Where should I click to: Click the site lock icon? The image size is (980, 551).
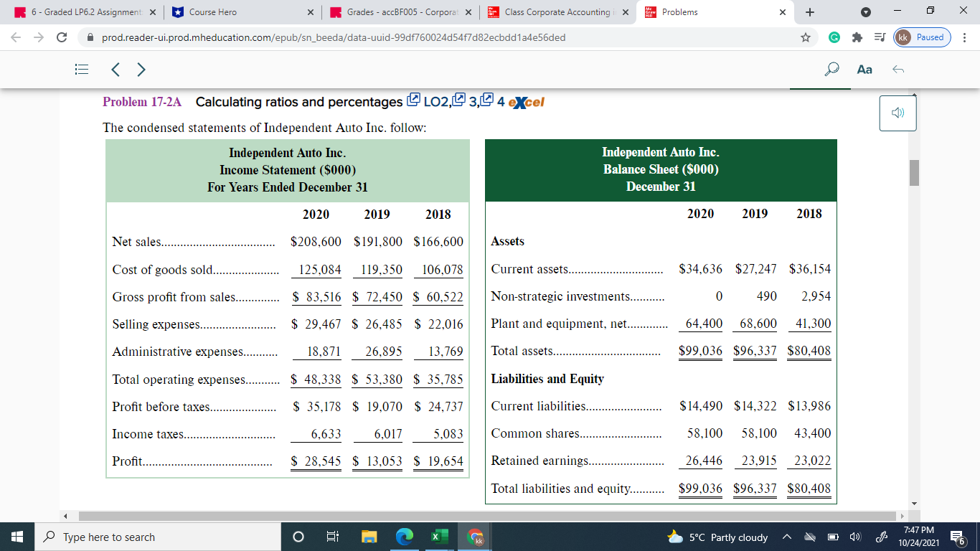click(91, 37)
